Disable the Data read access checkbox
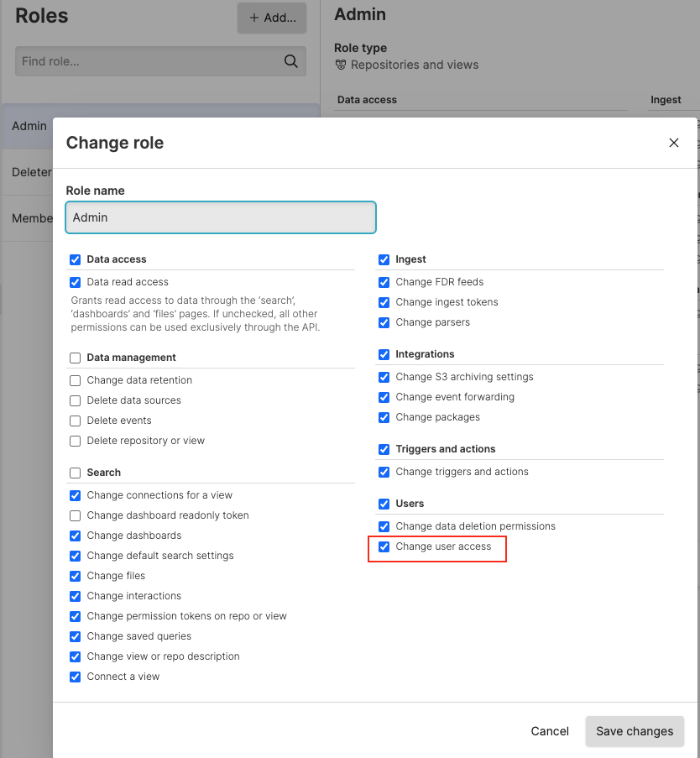 (75, 281)
